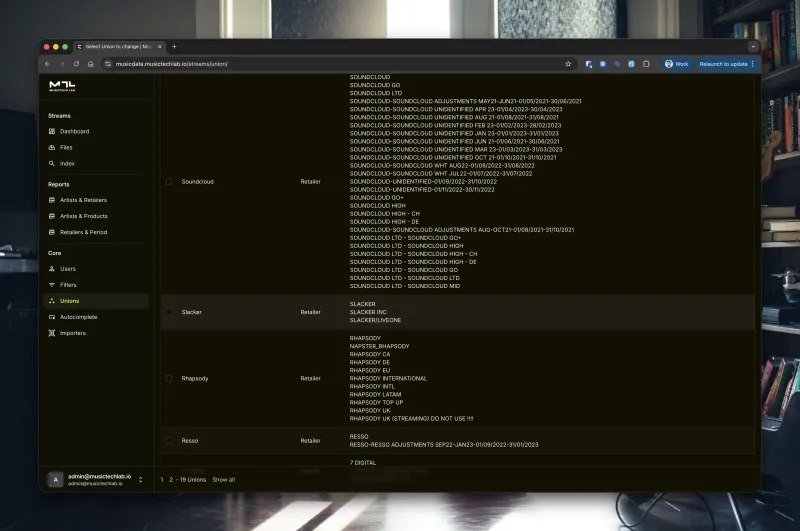Switch to Select Union browser tab
Image resolution: width=800 pixels, height=531 pixels.
tap(118, 46)
